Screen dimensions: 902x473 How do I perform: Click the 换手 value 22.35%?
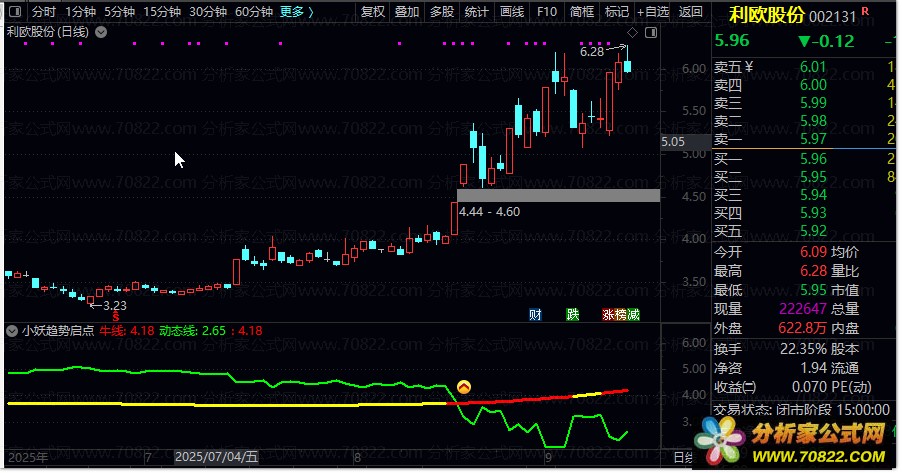[803, 349]
